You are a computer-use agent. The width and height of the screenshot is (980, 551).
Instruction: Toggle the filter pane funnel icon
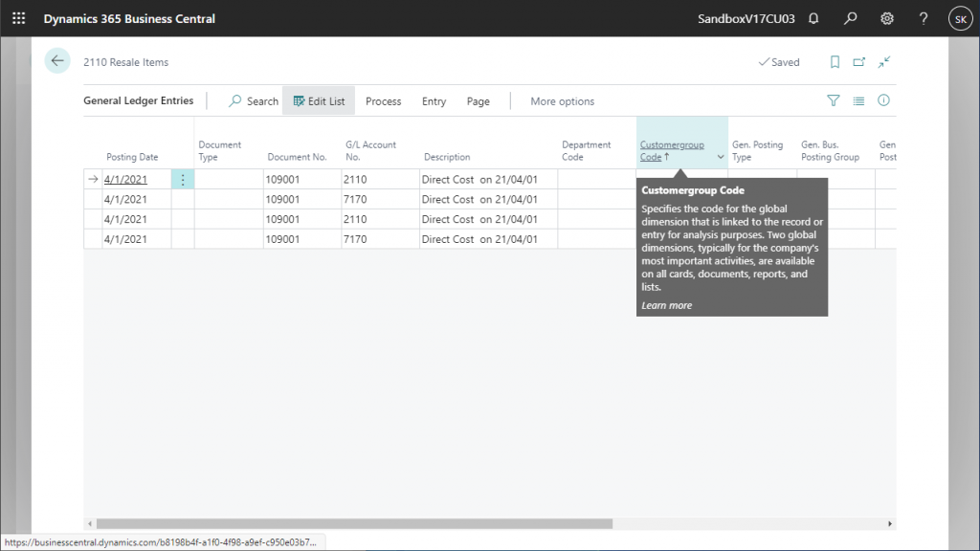833,100
